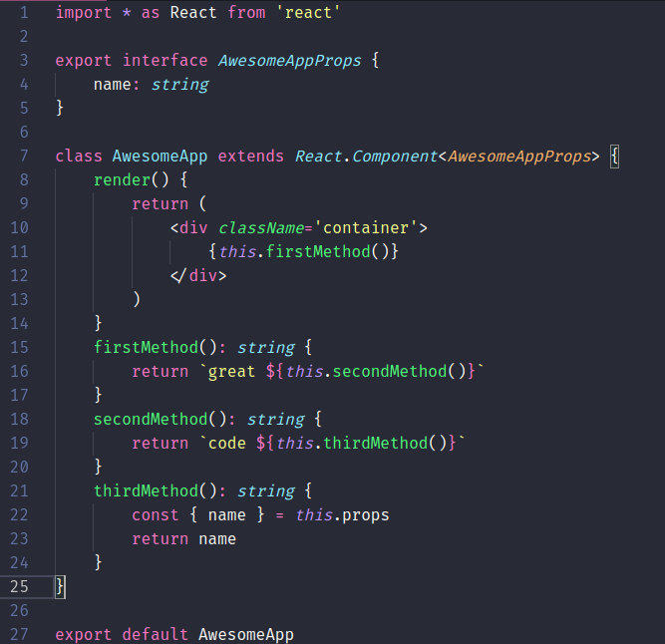
Task: Click line number 7 in the gutter
Action: [24, 157]
